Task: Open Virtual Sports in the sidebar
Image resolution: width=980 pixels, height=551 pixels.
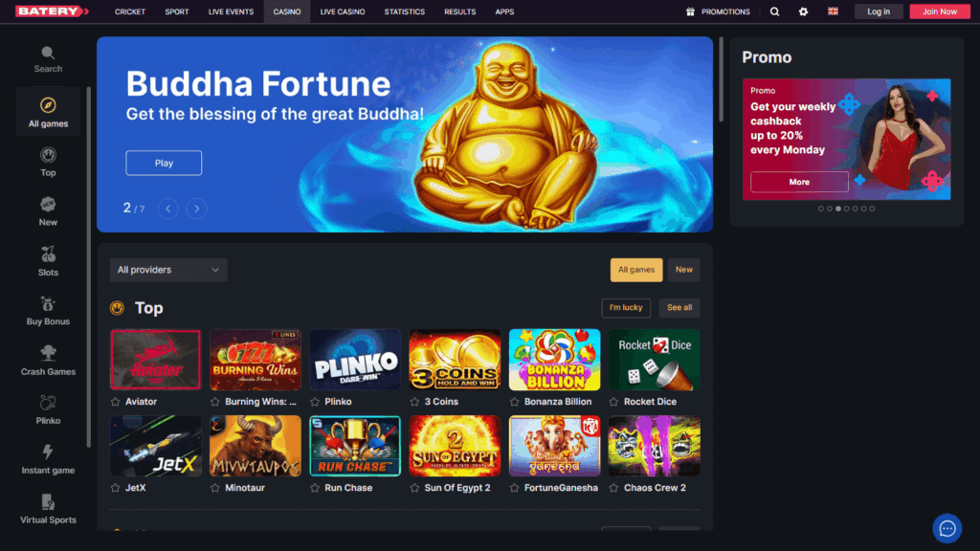Action: tap(48, 509)
